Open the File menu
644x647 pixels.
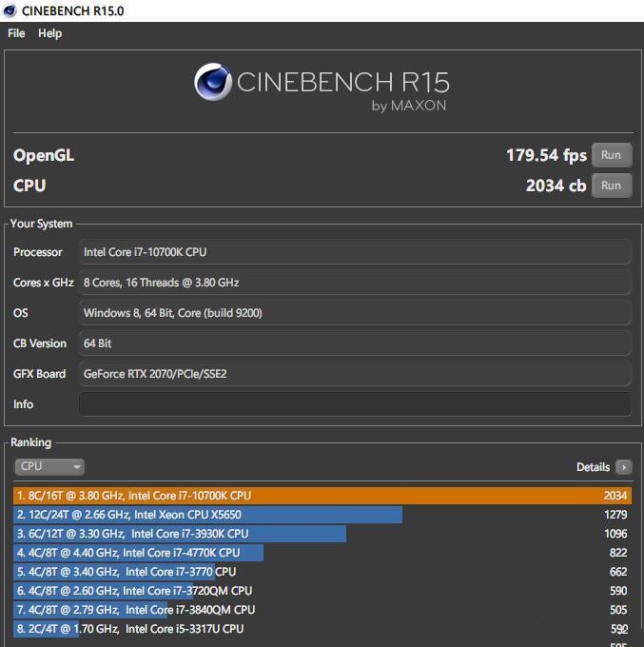click(16, 33)
